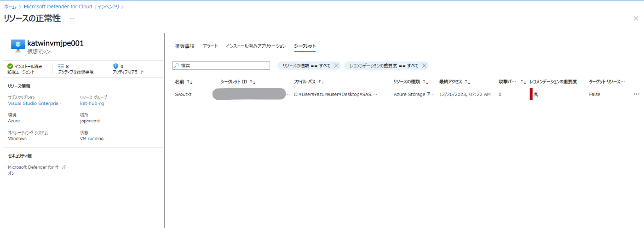Open the ホーム breadcrumb link
The width and height of the screenshot is (644, 228).
pos(10,7)
